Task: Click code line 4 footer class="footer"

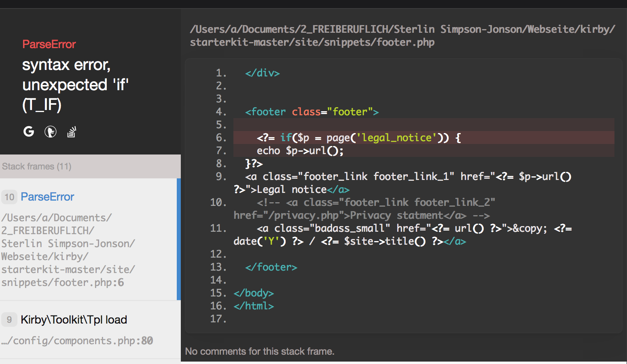Action: [x=312, y=112]
